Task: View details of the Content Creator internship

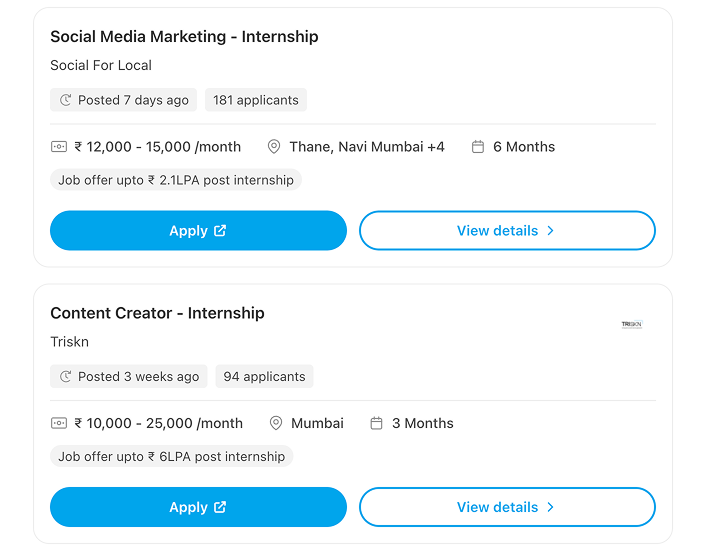Action: pos(507,507)
